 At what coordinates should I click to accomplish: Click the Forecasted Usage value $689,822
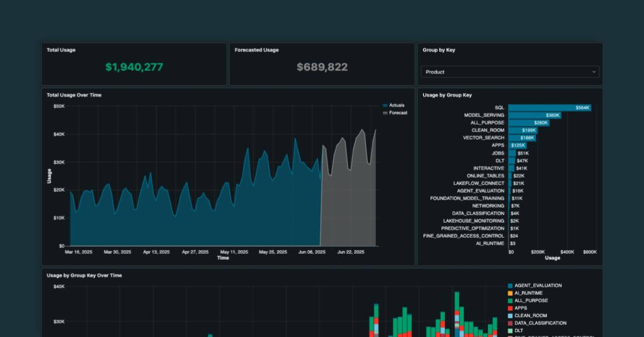[x=322, y=67]
